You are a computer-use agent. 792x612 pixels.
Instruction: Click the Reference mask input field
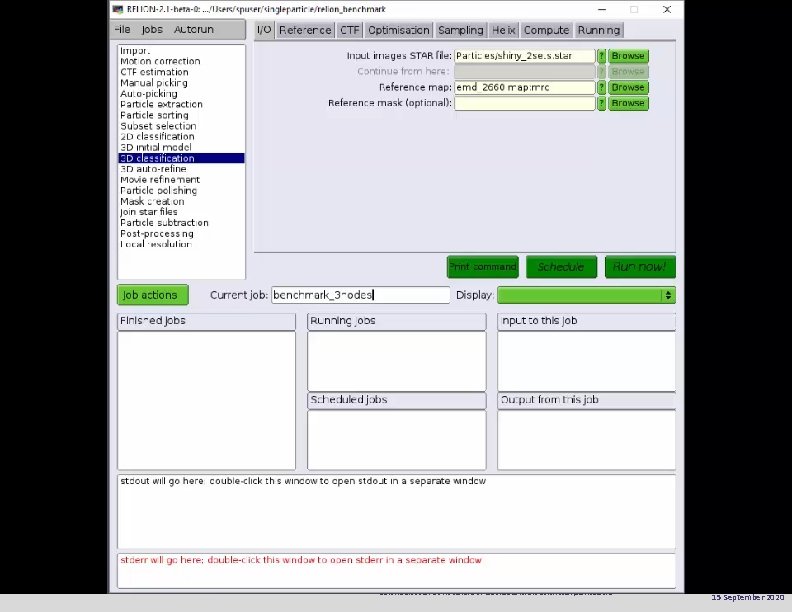(524, 103)
